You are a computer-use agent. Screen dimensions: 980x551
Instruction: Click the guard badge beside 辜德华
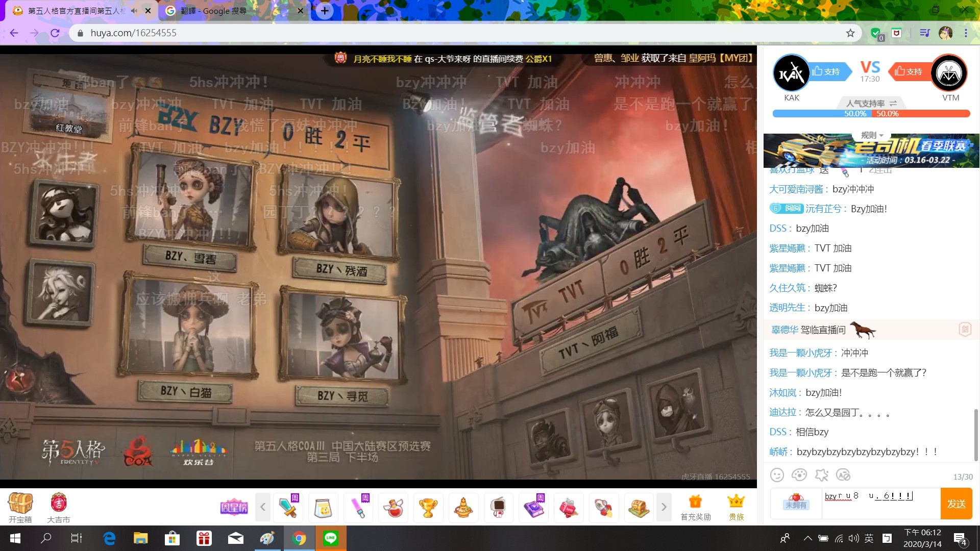[x=965, y=330]
